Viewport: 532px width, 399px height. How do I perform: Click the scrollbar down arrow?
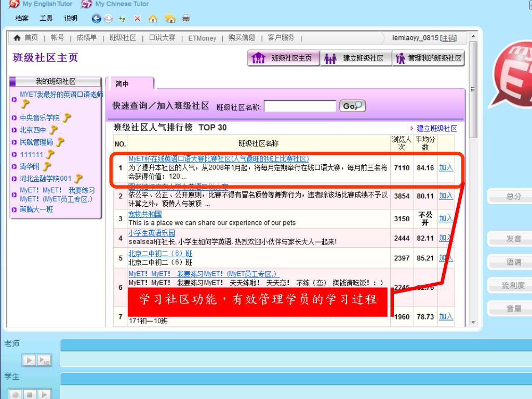pyautogui.click(x=473, y=323)
